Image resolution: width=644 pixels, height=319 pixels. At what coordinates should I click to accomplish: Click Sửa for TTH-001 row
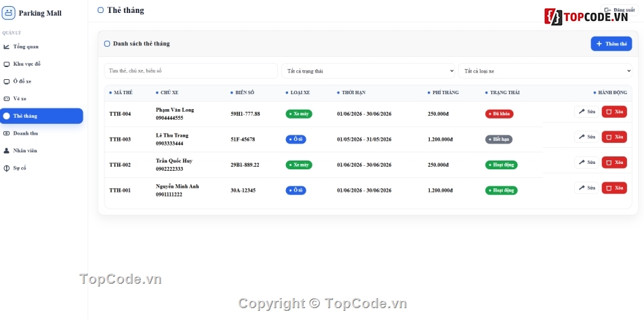tap(586, 188)
